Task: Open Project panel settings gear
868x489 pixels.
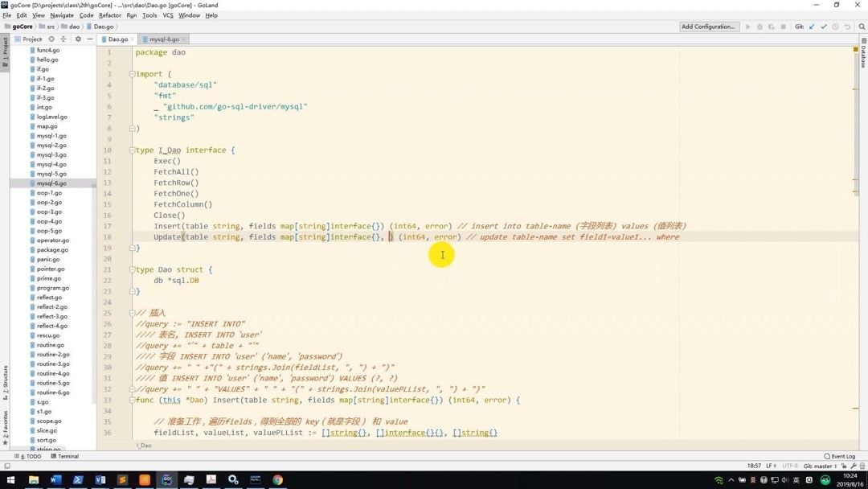Action: coord(78,39)
